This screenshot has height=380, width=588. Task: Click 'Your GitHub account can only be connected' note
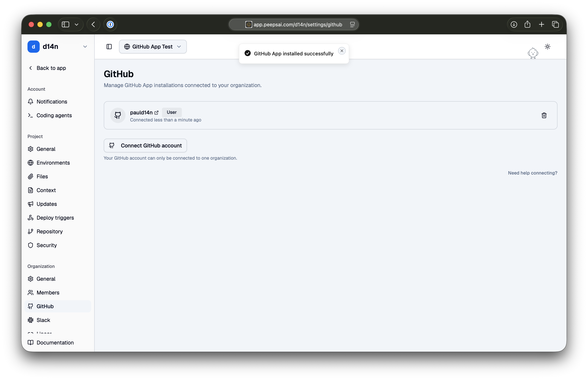click(x=170, y=158)
